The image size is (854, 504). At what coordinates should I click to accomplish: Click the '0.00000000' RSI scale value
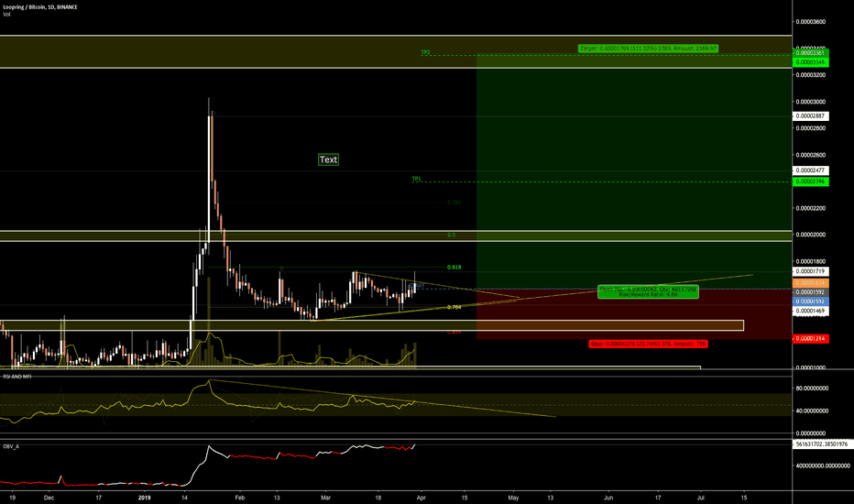[x=812, y=433]
